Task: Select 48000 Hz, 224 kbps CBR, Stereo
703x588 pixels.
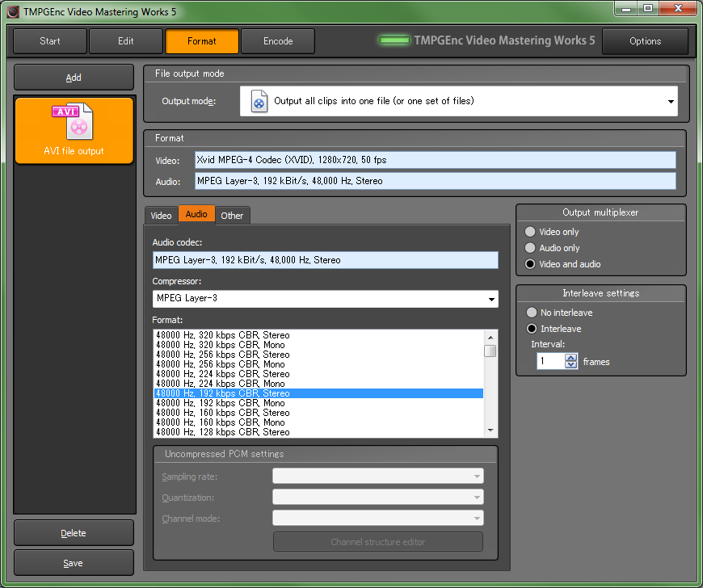Action: pyautogui.click(x=318, y=374)
